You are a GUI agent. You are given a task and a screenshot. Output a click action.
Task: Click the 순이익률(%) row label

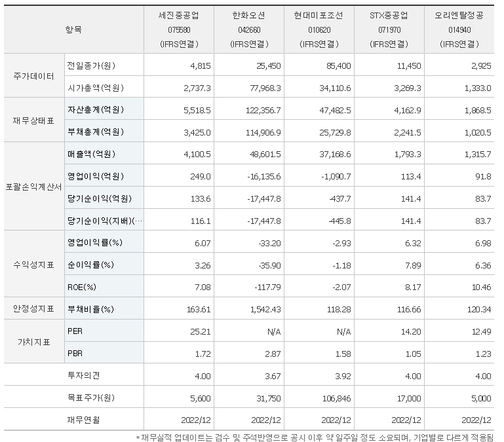click(90, 265)
